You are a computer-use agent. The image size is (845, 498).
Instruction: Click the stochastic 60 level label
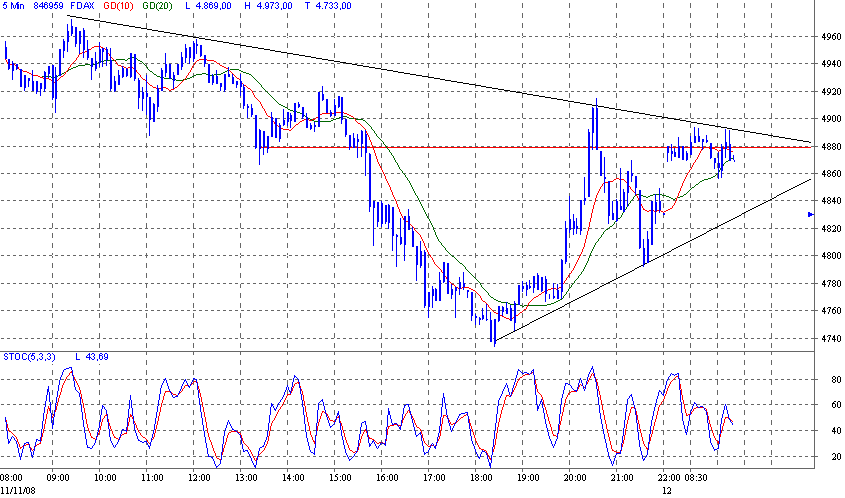tap(836, 405)
